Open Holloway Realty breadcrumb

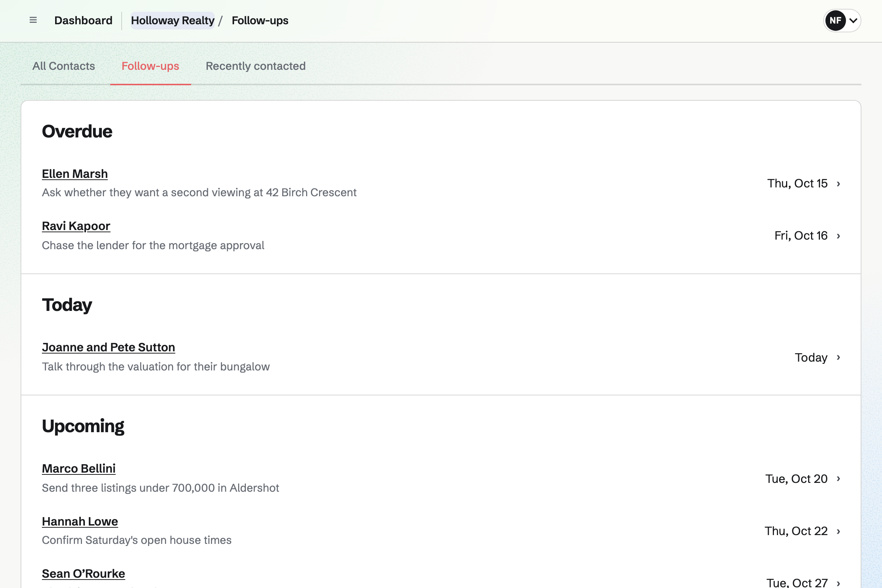point(172,20)
